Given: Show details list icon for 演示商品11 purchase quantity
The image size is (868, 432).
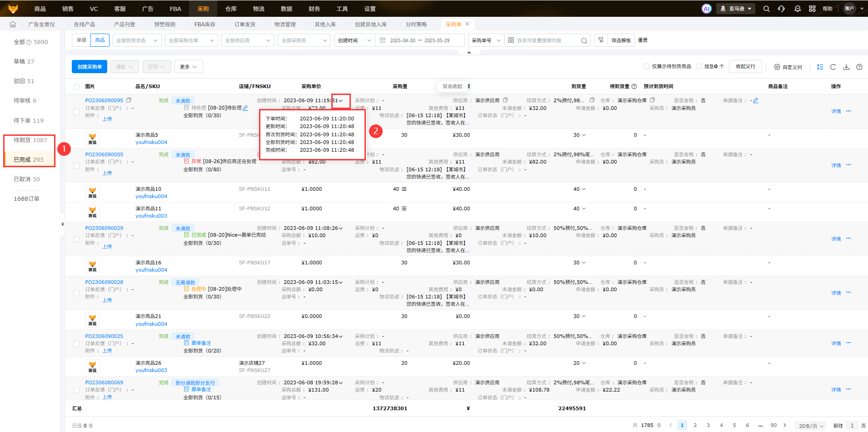Looking at the screenshot, I should (404, 209).
